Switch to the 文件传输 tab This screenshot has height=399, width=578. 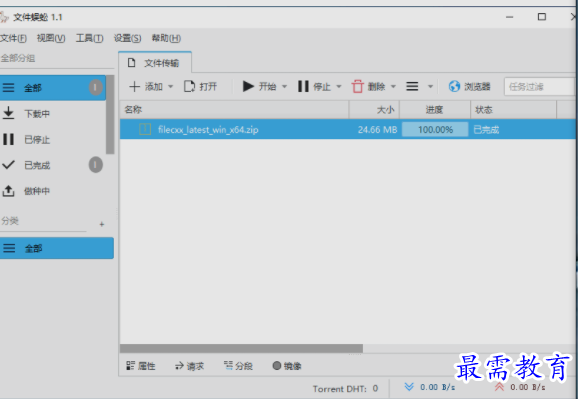[x=155, y=63]
